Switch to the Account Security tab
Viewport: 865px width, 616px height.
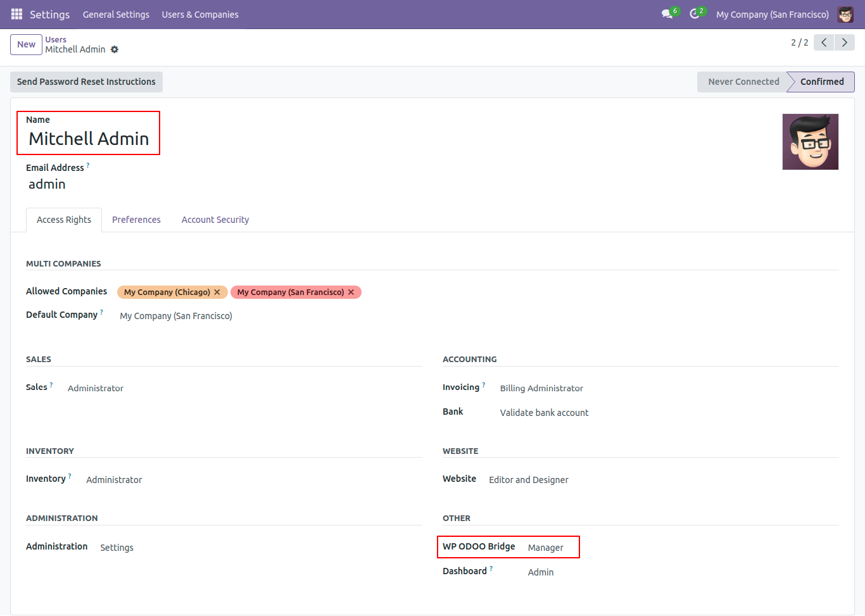[215, 220]
